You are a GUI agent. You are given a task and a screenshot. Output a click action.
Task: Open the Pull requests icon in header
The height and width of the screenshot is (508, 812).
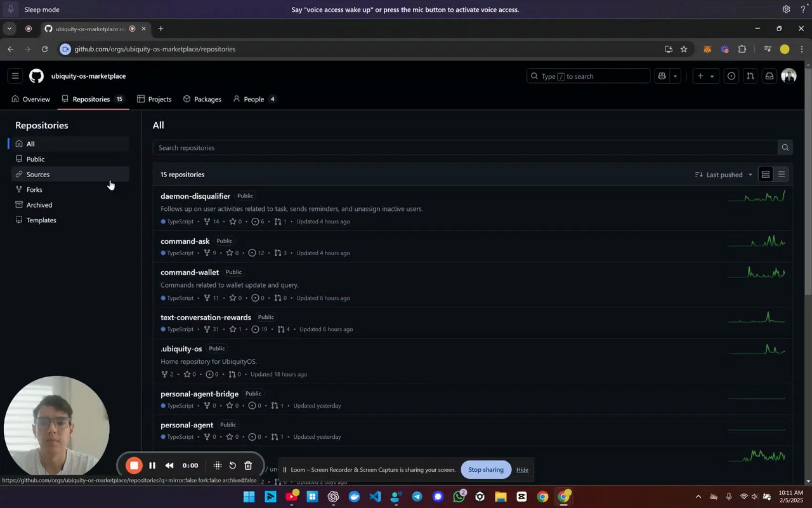pos(750,76)
